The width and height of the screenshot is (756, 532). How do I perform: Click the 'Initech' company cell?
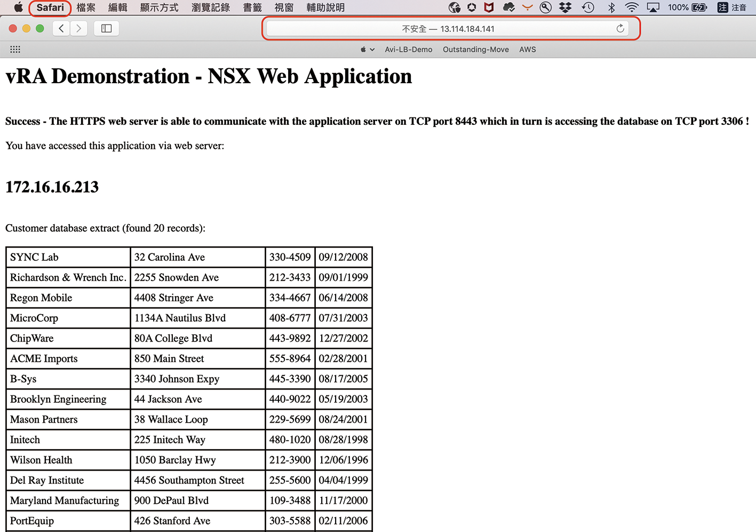(68, 440)
